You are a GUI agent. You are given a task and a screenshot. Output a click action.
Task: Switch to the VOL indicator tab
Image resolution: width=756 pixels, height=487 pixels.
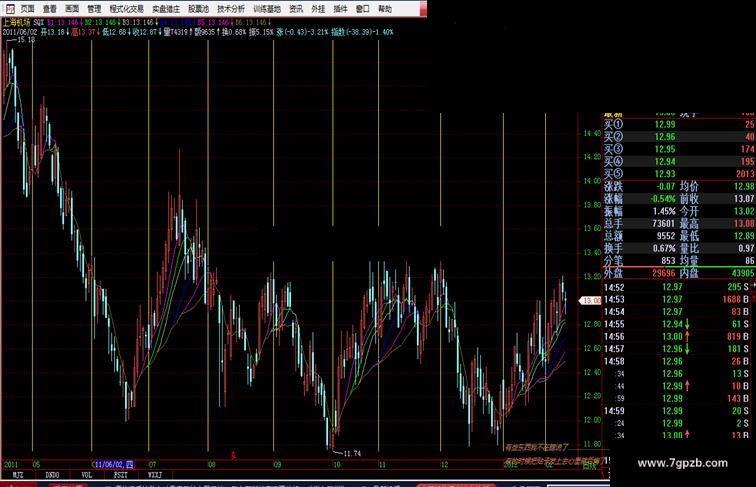point(87,475)
